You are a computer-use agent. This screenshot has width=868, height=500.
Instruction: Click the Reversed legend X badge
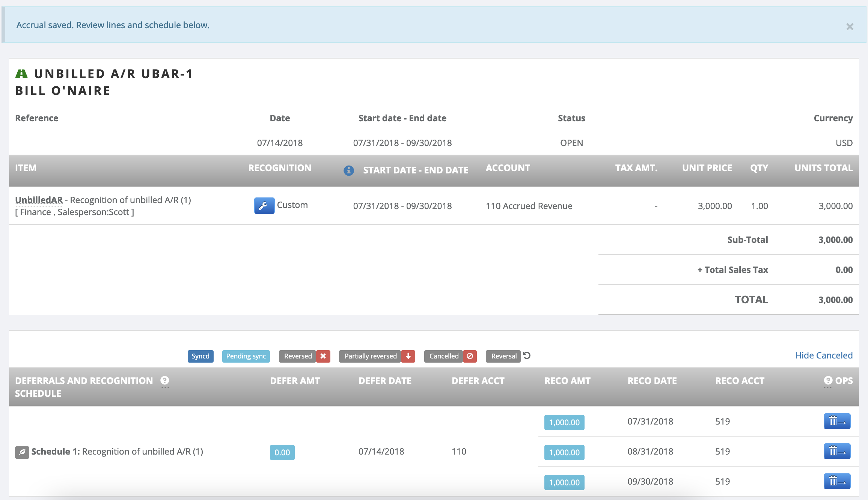coord(323,356)
